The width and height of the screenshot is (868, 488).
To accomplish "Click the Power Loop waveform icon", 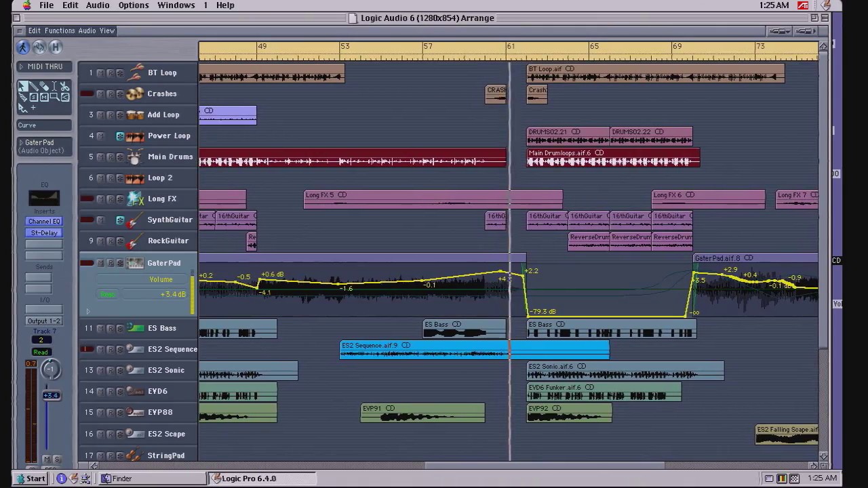I will [x=136, y=136].
